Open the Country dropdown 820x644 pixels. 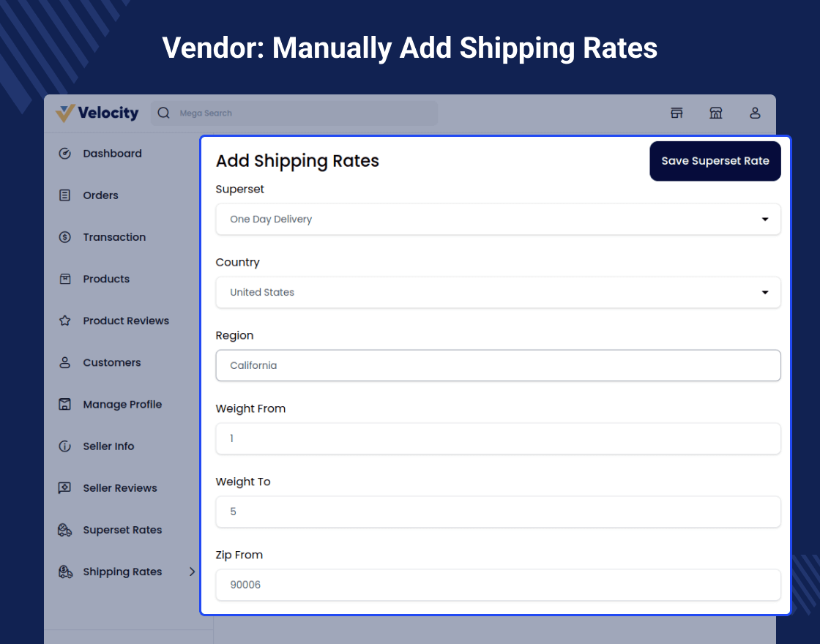pos(498,292)
